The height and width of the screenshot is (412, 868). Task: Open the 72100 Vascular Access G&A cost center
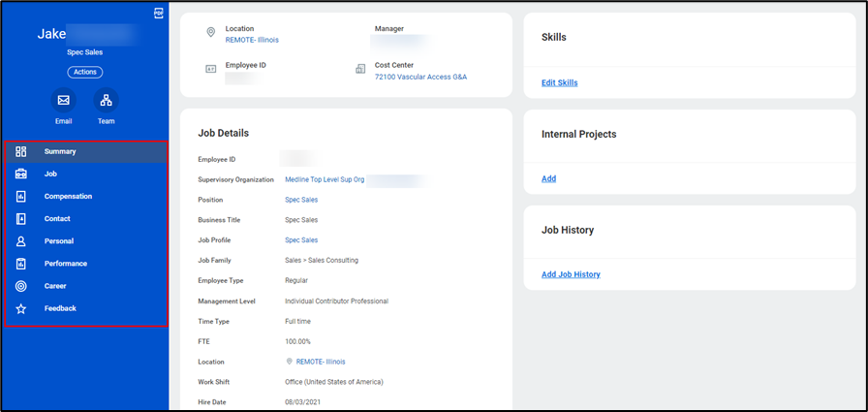tap(420, 77)
